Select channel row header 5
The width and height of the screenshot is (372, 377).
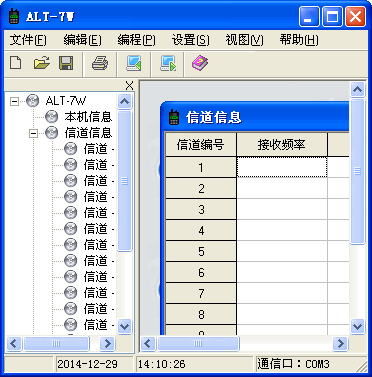(201, 252)
